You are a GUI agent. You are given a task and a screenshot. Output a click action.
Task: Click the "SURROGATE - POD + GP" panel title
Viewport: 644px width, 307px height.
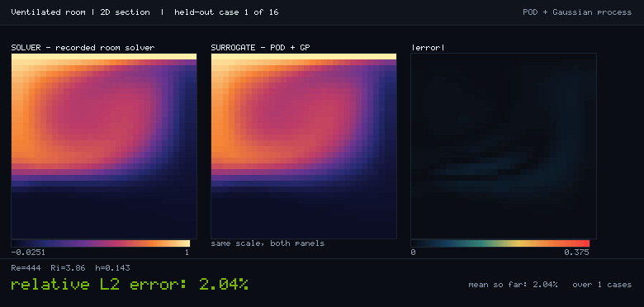point(260,48)
